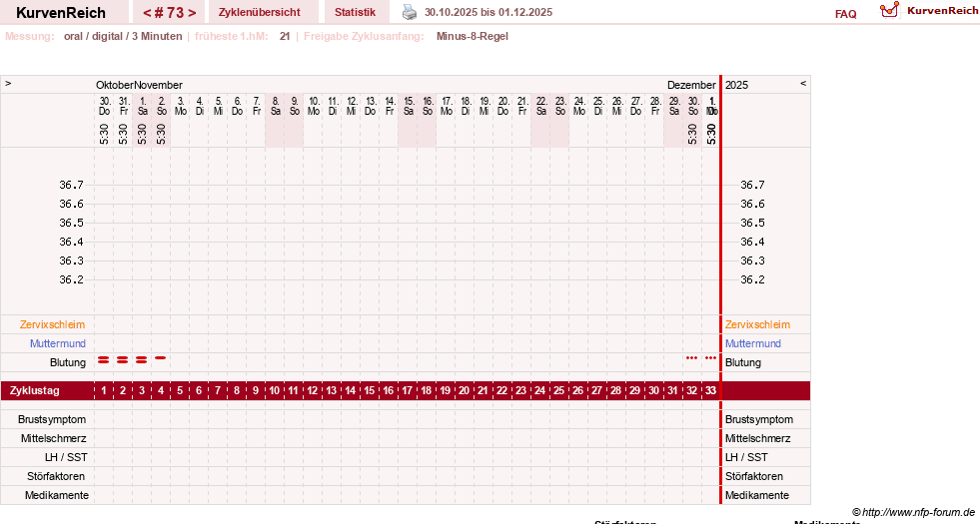The width and height of the screenshot is (980, 524).
Task: Click the 'oral / digital / 3 Minuten' value
Action: 123,36
